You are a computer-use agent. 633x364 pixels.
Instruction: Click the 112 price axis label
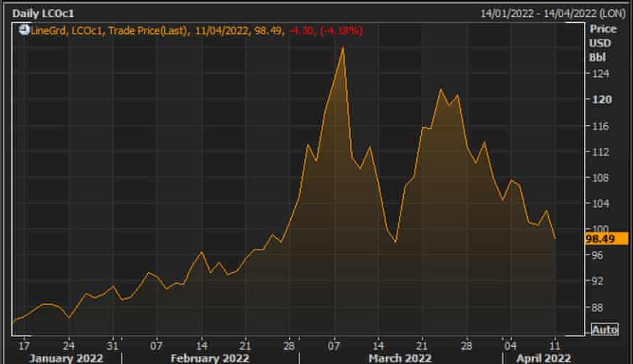[x=600, y=151]
